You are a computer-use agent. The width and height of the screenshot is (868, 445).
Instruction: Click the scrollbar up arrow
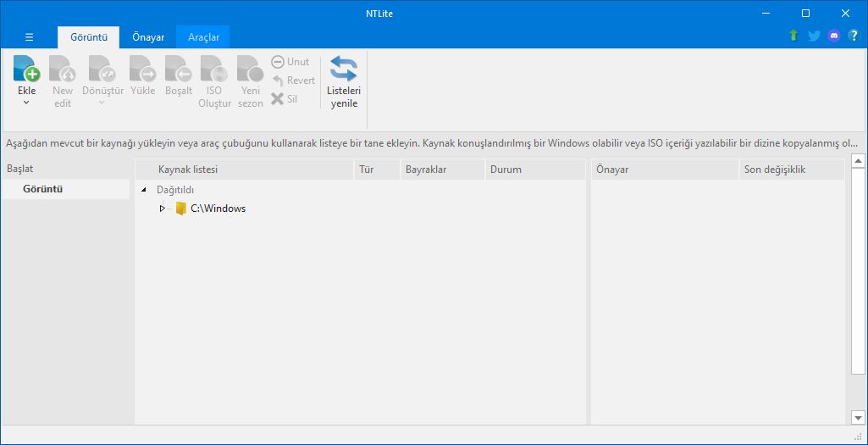(x=858, y=161)
